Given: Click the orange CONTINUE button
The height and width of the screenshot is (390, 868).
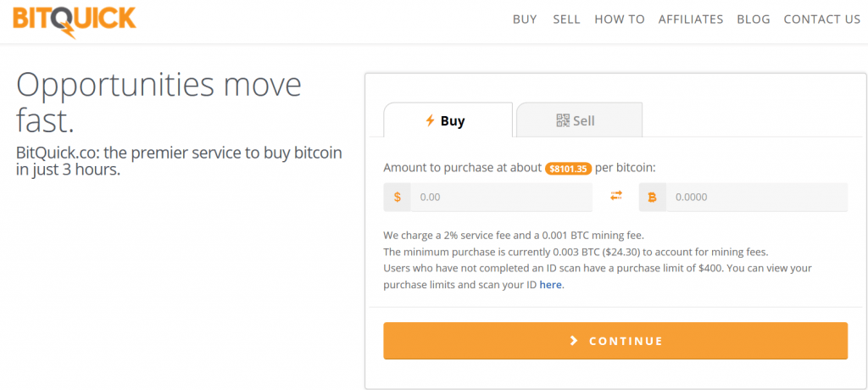Looking at the screenshot, I should 615,341.
